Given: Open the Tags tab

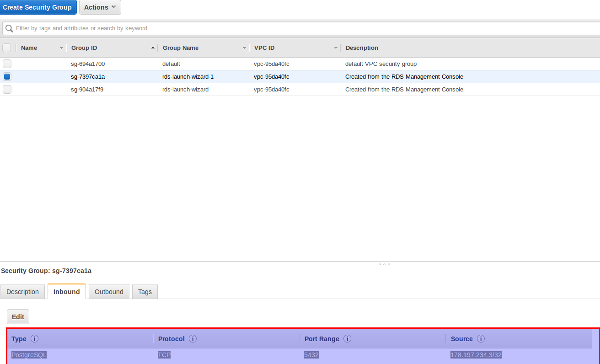Looking at the screenshot, I should click(x=145, y=292).
